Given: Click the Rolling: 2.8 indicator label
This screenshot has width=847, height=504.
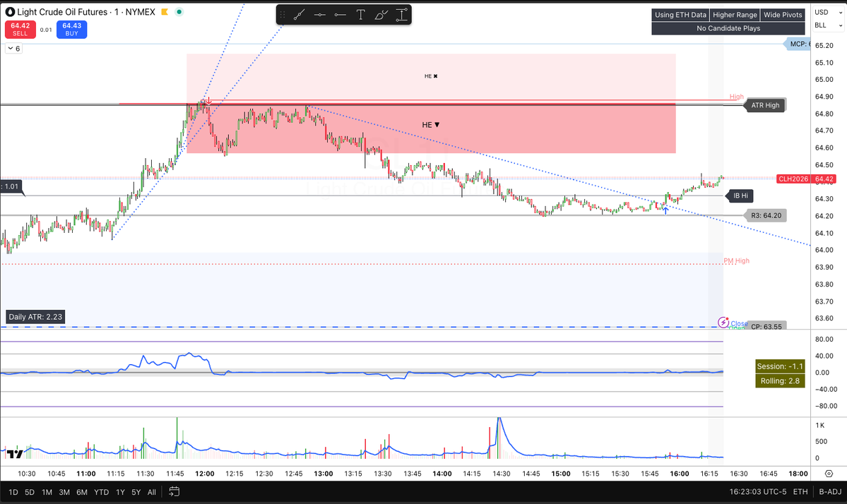Looking at the screenshot, I should [x=779, y=381].
